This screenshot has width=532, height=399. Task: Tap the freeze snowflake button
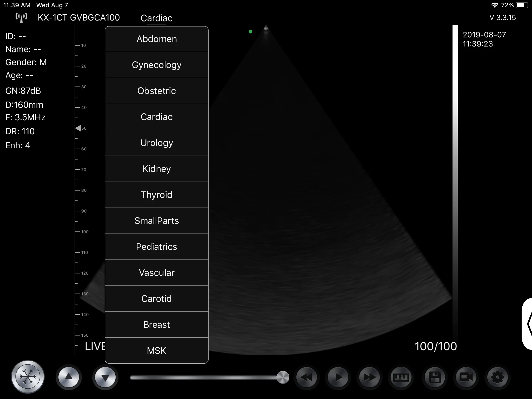(28, 377)
